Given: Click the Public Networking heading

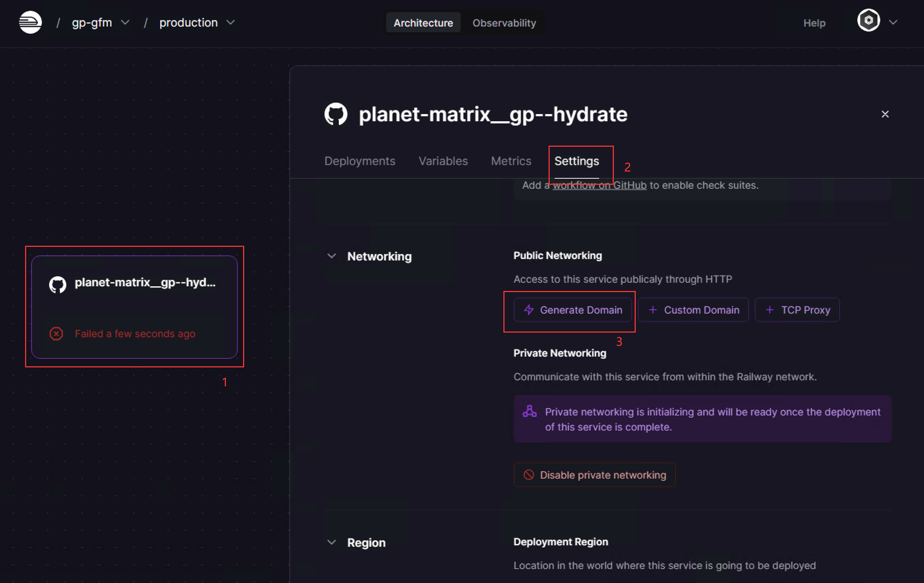Looking at the screenshot, I should tap(558, 255).
